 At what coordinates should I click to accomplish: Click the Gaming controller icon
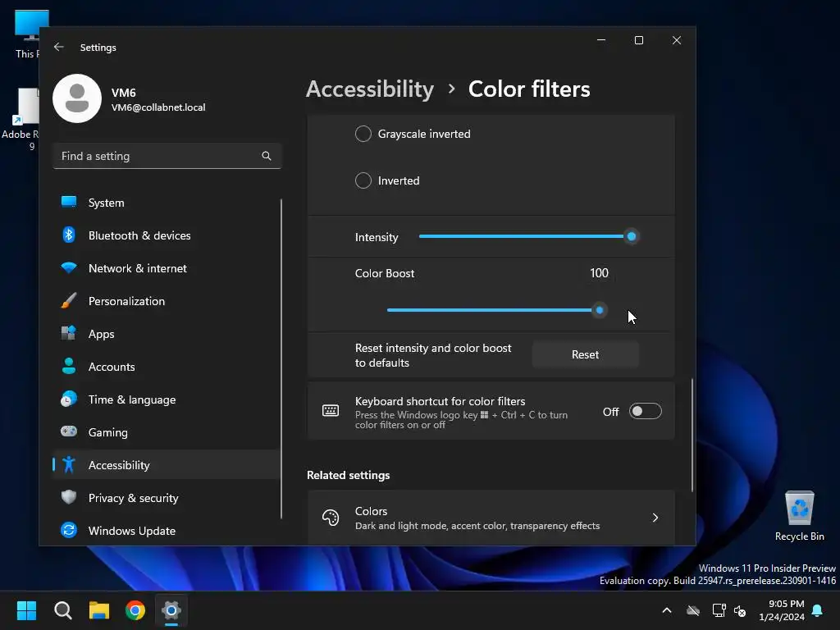point(69,431)
